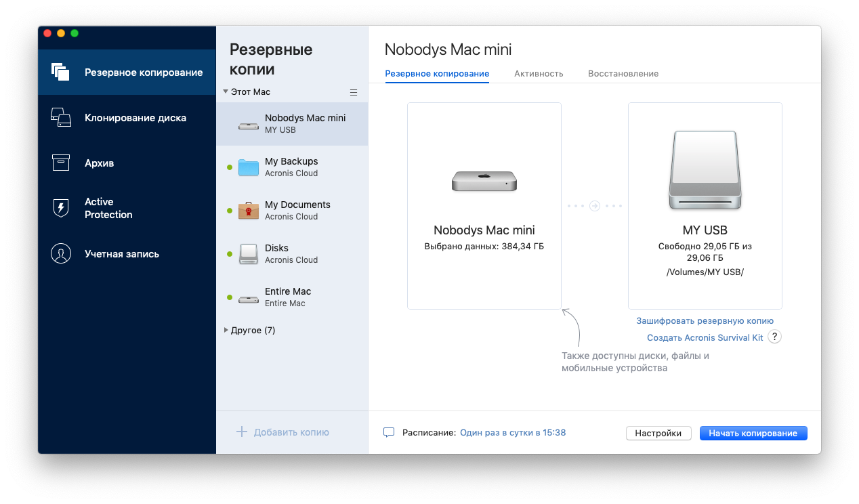Screen dimensions: 859x504
Task: Open the Зашифровать резервную копию link
Action: pyautogui.click(x=705, y=321)
